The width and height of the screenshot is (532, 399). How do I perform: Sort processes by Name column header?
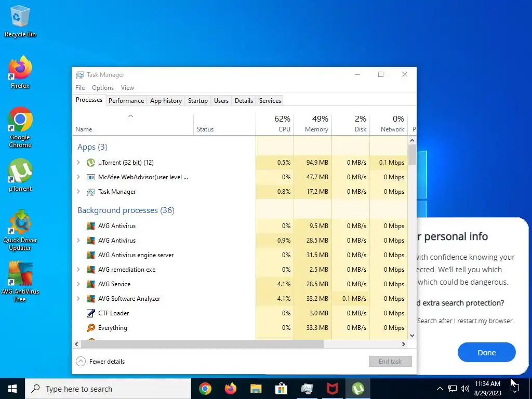(132, 124)
